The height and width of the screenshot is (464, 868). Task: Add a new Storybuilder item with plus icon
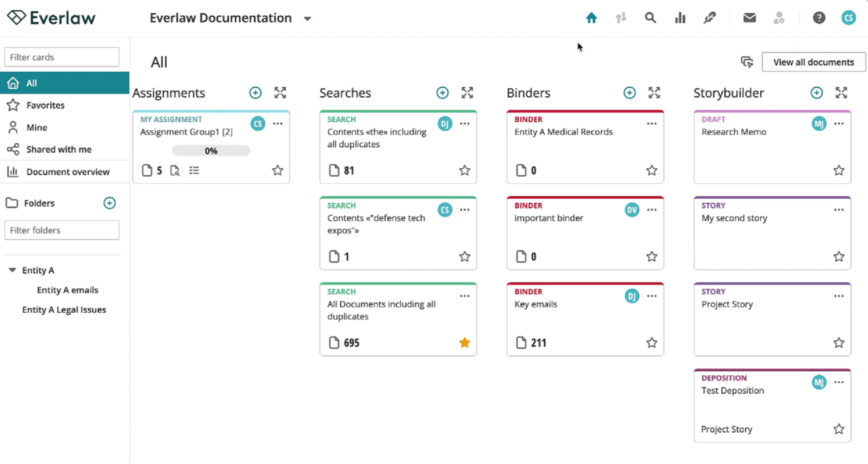pyautogui.click(x=816, y=93)
